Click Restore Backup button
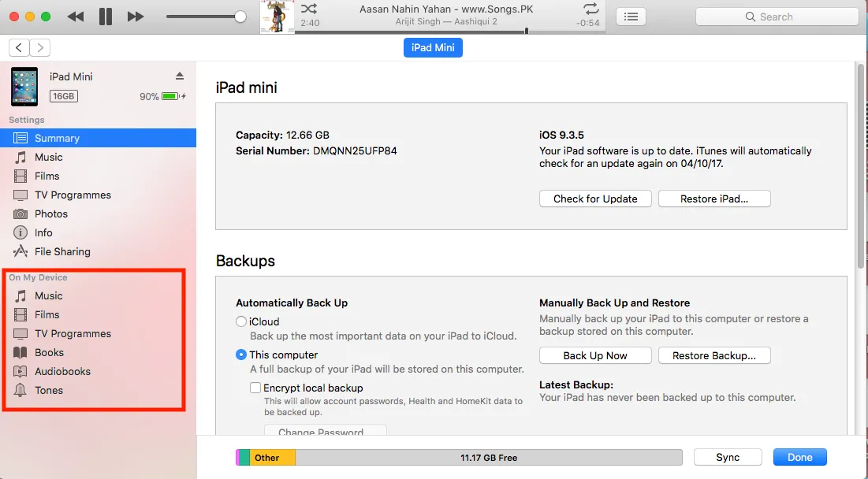The image size is (868, 479). tap(714, 355)
